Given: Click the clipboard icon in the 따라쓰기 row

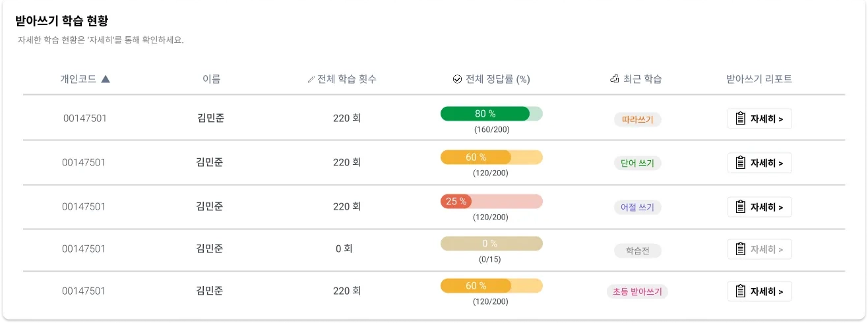Looking at the screenshot, I should (740, 119).
